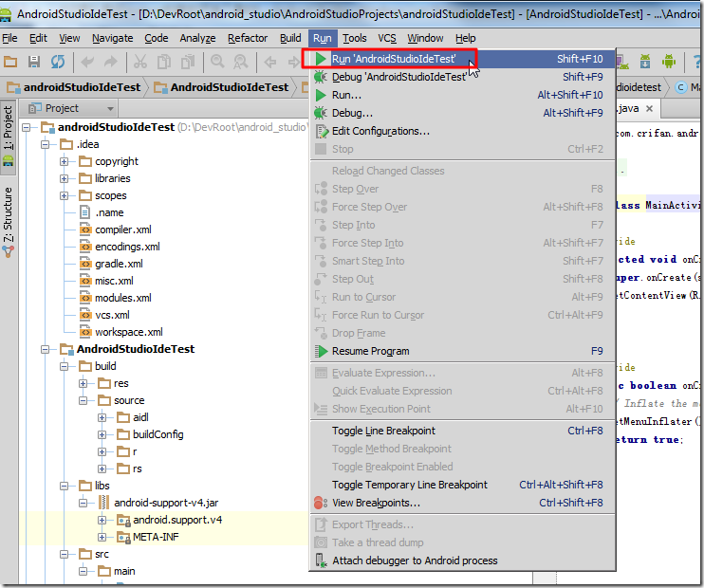Choose Attach debugger to Android process

(462, 560)
